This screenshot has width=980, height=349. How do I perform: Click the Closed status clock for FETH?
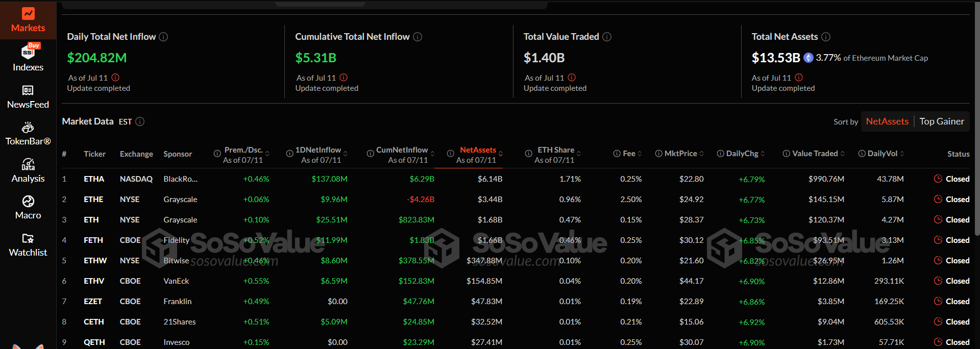[x=938, y=240]
